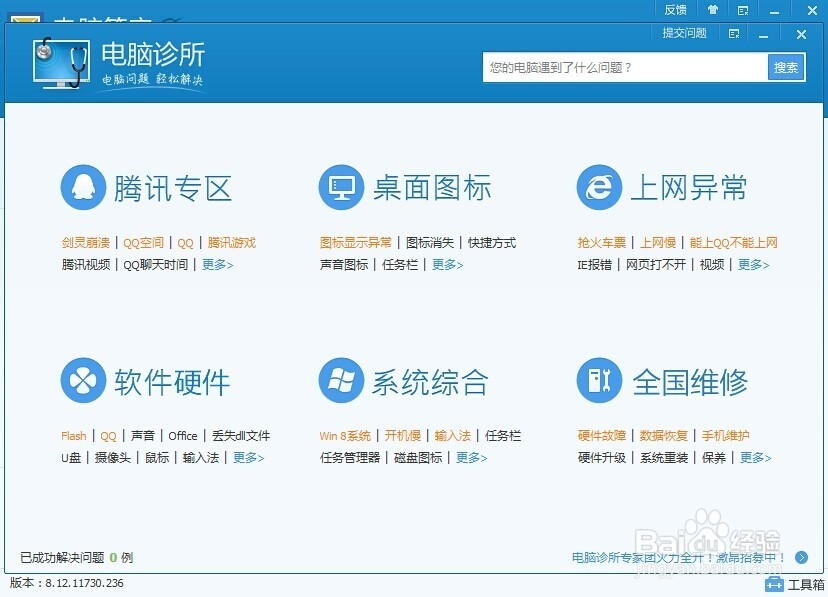Open the 腾讯视频 link
The height and width of the screenshot is (597, 828).
click(86, 264)
